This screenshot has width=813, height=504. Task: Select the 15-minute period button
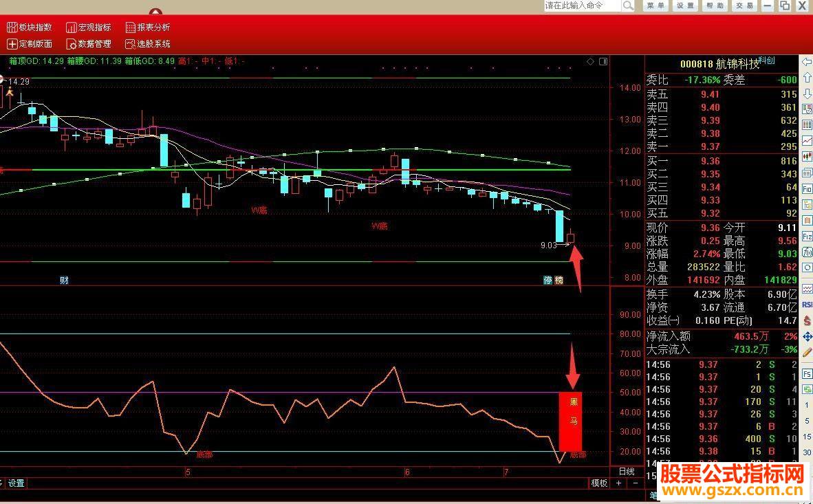point(807,437)
